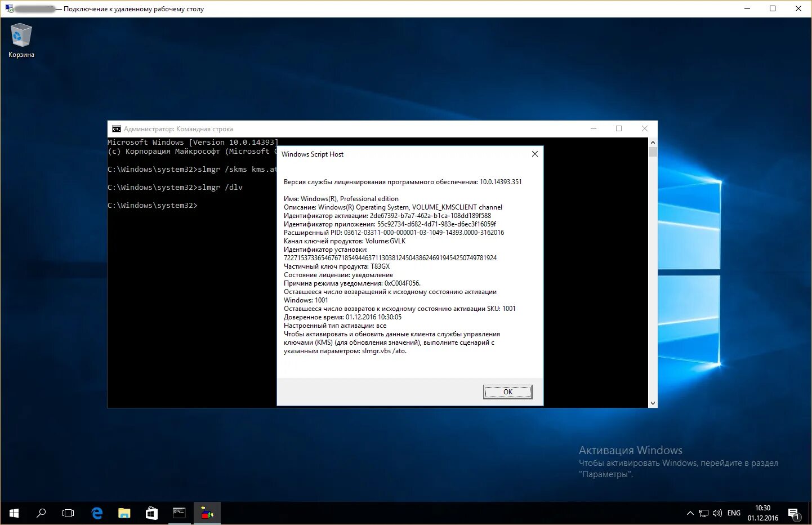Click the long installation ID number
This screenshot has width=812, height=525.
(x=390, y=258)
